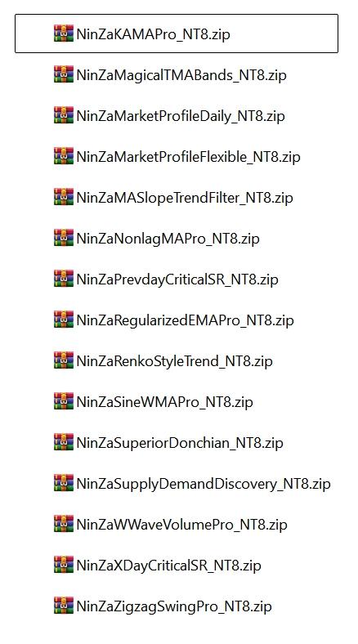Click the zip icon for NinZaZigzagSwingPro_NT8.zip

pyautogui.click(x=64, y=606)
